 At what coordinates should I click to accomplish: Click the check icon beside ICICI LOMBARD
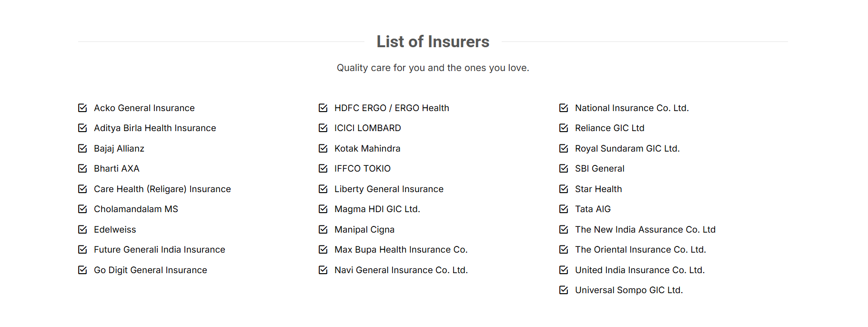(x=323, y=128)
